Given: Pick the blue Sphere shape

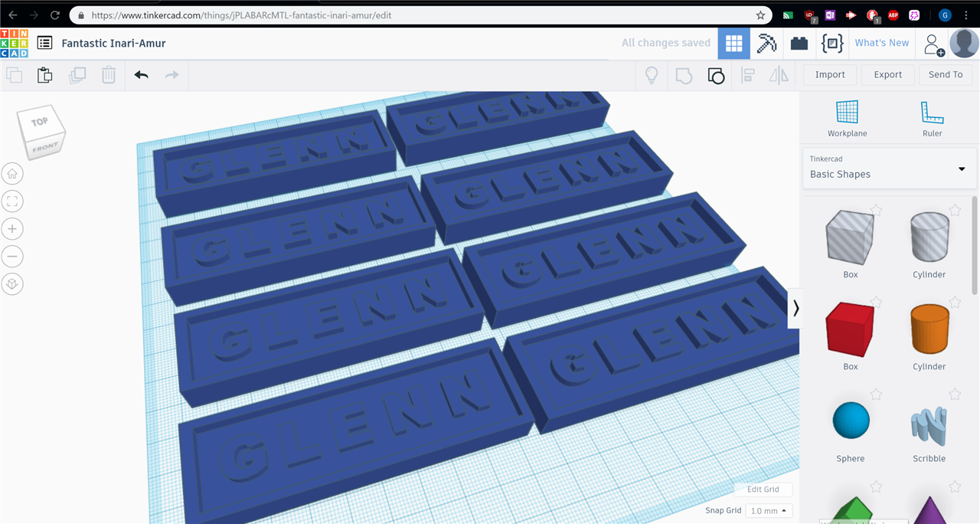Looking at the screenshot, I should 851,421.
